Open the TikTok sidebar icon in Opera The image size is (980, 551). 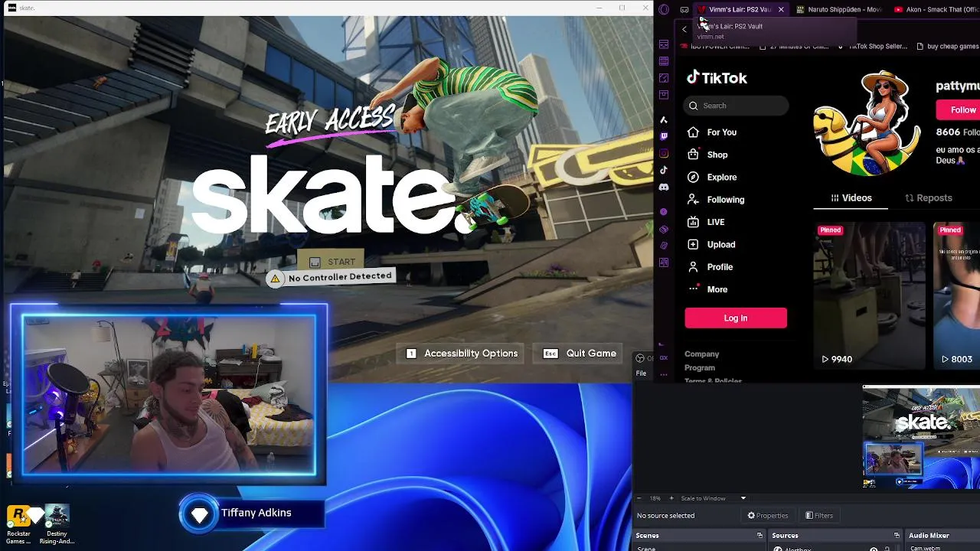[x=664, y=170]
